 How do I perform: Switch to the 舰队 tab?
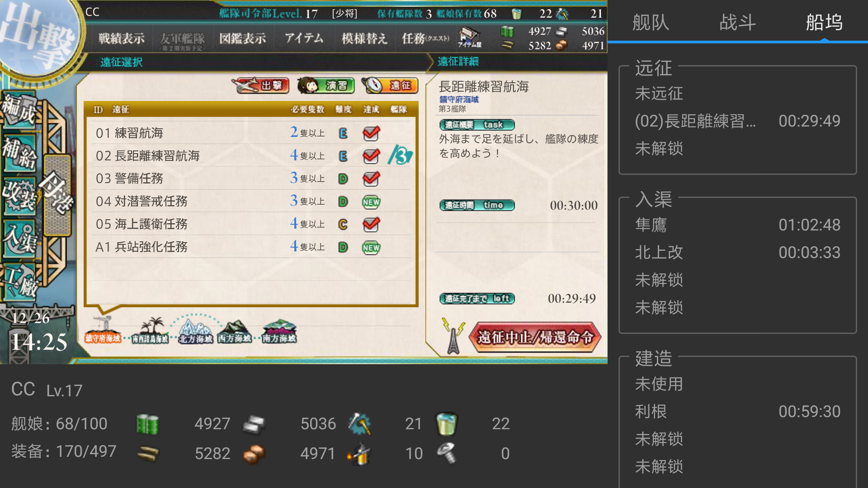coord(651,22)
